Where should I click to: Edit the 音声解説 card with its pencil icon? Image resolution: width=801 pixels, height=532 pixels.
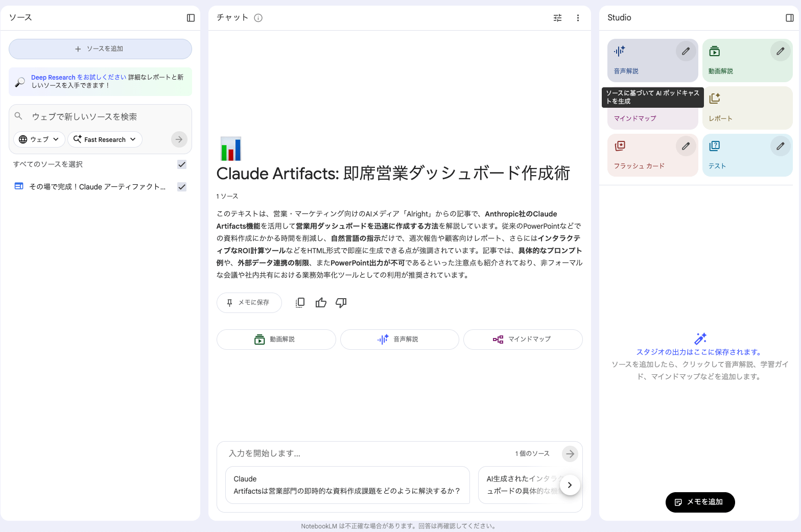click(x=686, y=51)
